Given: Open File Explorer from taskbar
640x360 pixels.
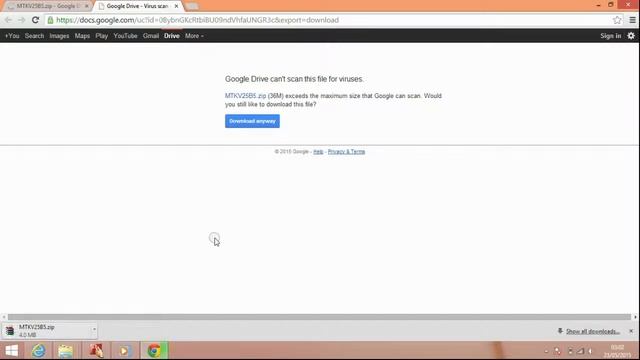Looking at the screenshot, I should tap(65, 351).
